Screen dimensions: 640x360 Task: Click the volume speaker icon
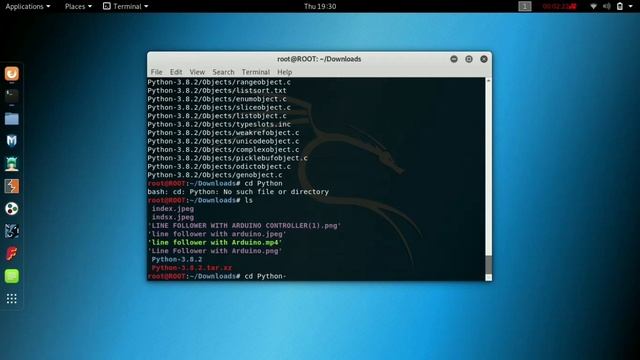click(x=607, y=6)
